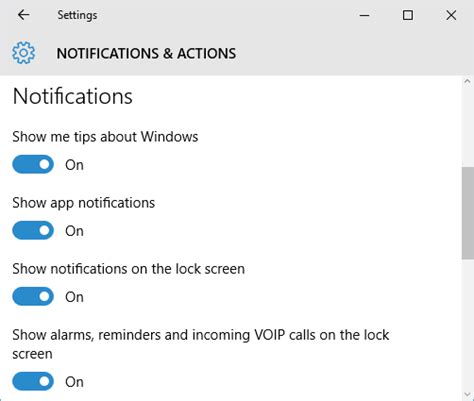Go back using the back arrow

click(x=23, y=15)
